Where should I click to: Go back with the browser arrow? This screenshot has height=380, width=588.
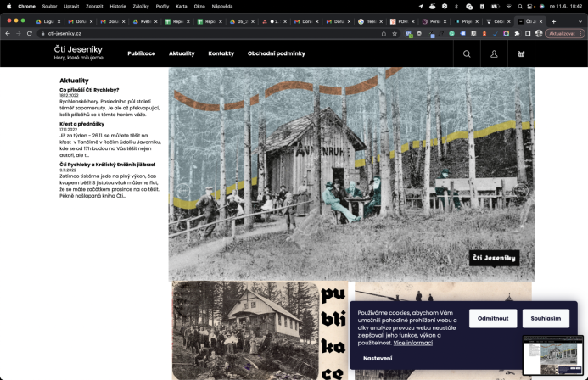(x=8, y=33)
